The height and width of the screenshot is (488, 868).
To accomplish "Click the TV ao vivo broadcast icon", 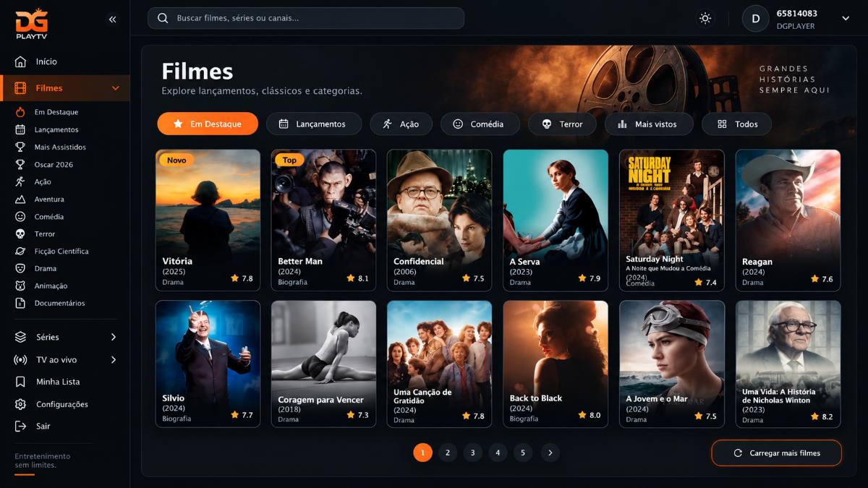I will [20, 359].
